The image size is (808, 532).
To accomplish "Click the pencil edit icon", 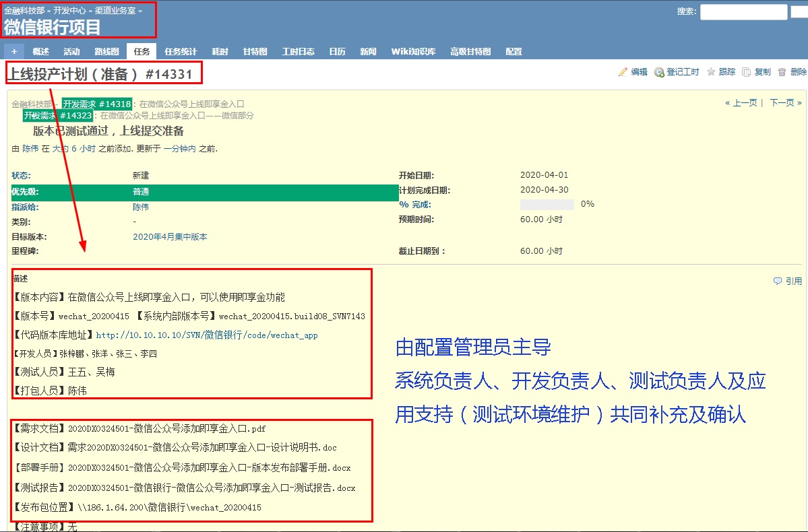I will click(x=623, y=72).
